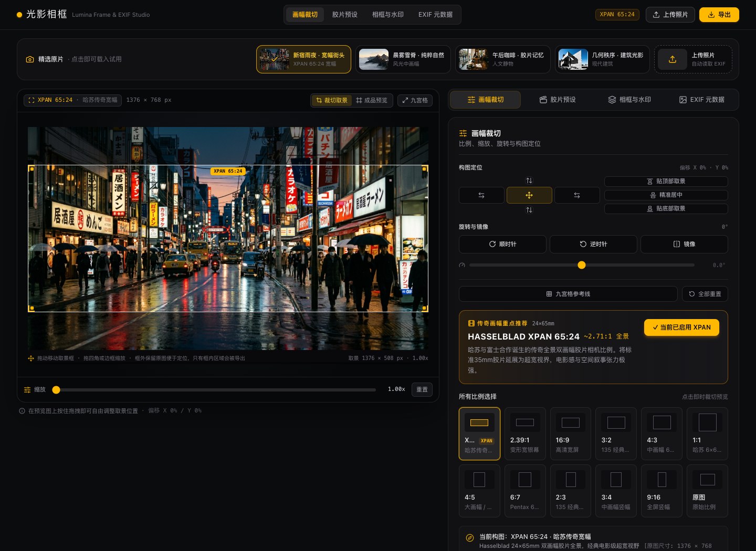Click the swap-arrows button left of the center positioning button
Screen dimensions: 756x551
click(481, 195)
